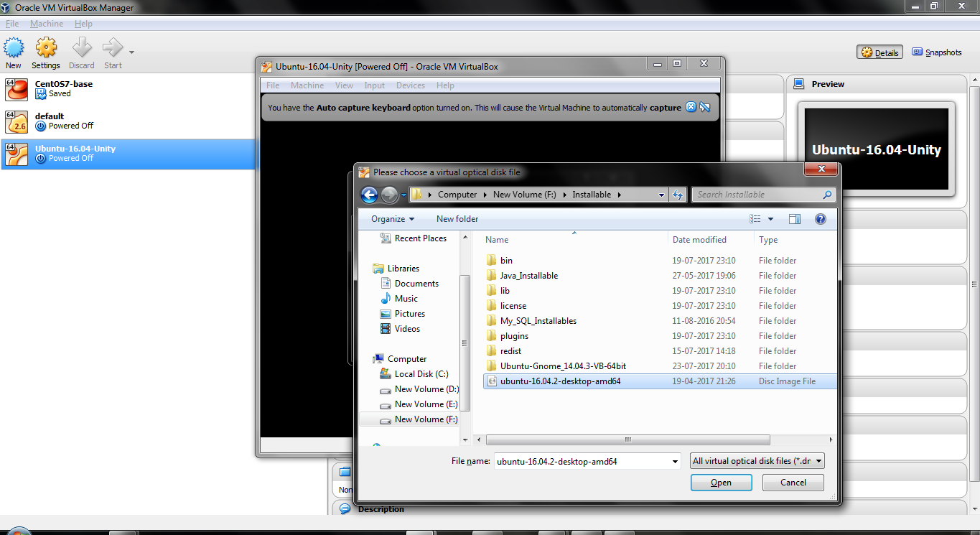Viewport: 980px width, 535px height.
Task: Click the New VM toolbar icon
Action: 14,48
